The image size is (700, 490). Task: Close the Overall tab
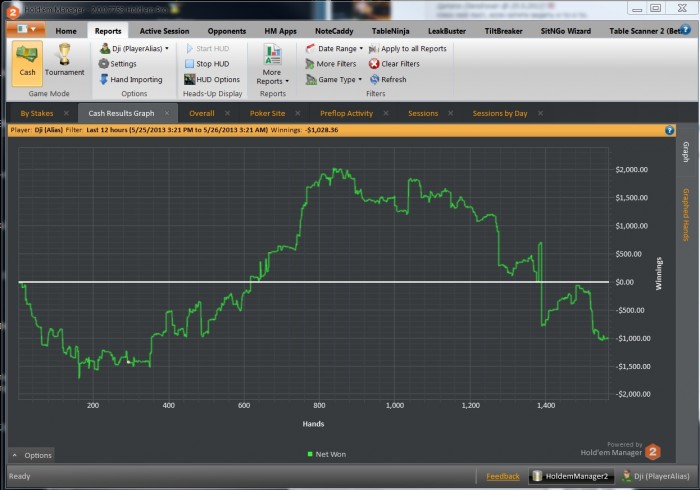tap(228, 113)
